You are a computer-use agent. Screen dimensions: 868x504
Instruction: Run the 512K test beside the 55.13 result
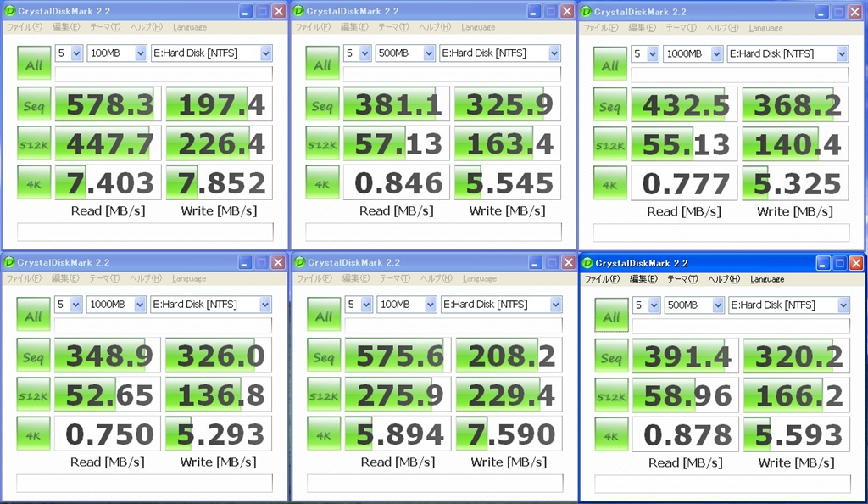click(610, 143)
